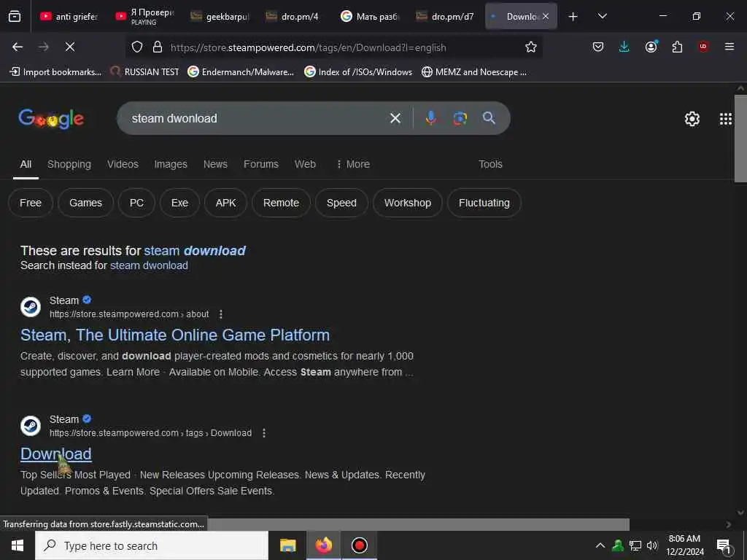Apply the Exe filter chip

pyautogui.click(x=179, y=203)
